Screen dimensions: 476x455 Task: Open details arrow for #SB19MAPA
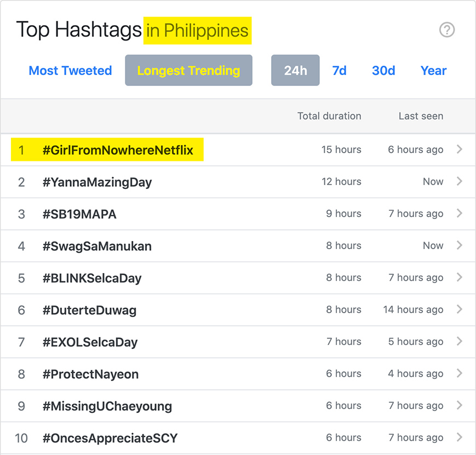(460, 213)
